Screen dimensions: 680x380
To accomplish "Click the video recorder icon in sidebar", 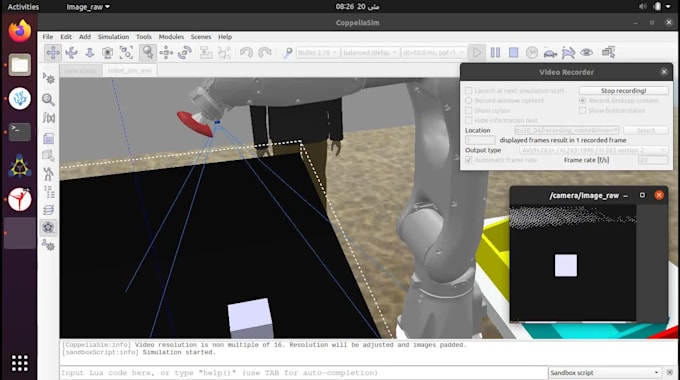I will coord(48,227).
